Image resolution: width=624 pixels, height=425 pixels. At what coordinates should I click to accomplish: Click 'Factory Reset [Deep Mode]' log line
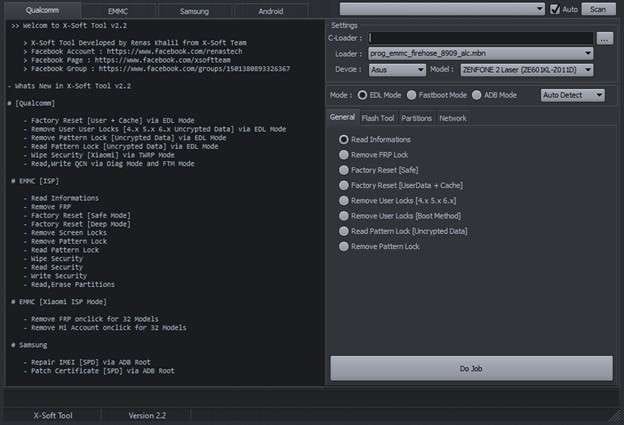tap(77, 224)
